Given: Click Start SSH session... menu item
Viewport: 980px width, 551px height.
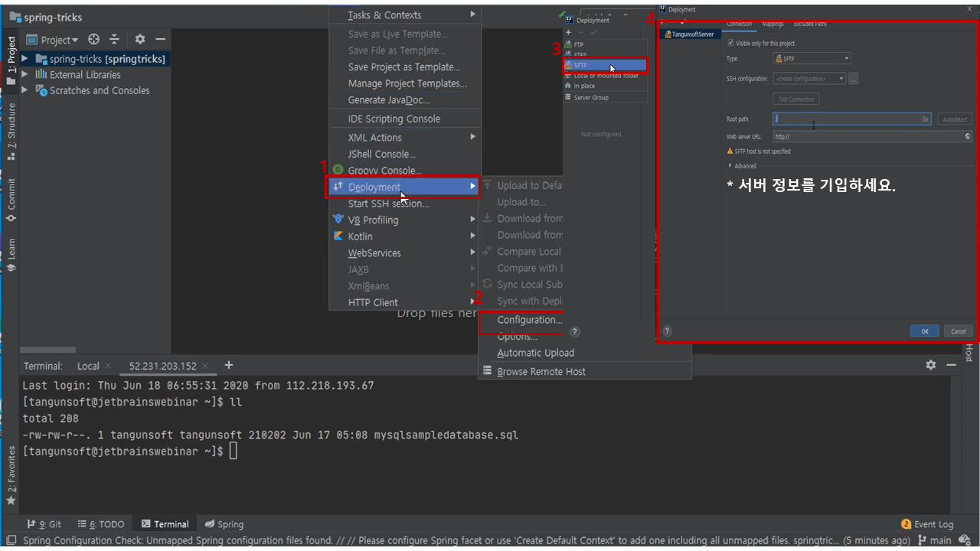Looking at the screenshot, I should [405, 204].
